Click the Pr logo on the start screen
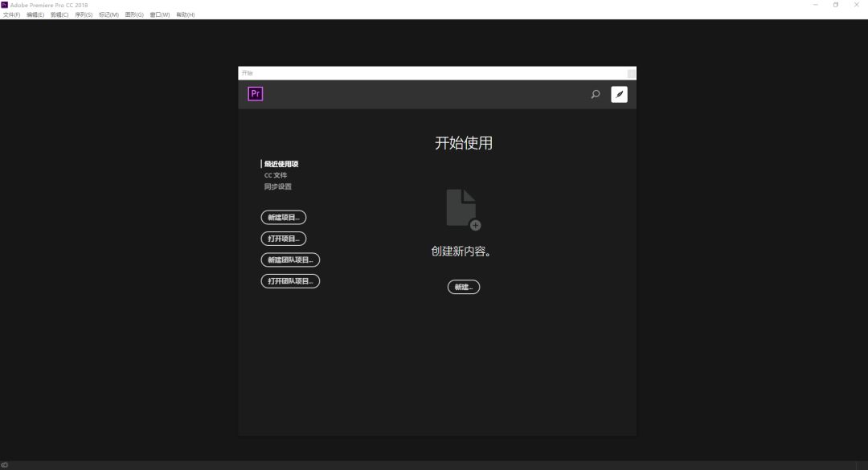 point(255,93)
